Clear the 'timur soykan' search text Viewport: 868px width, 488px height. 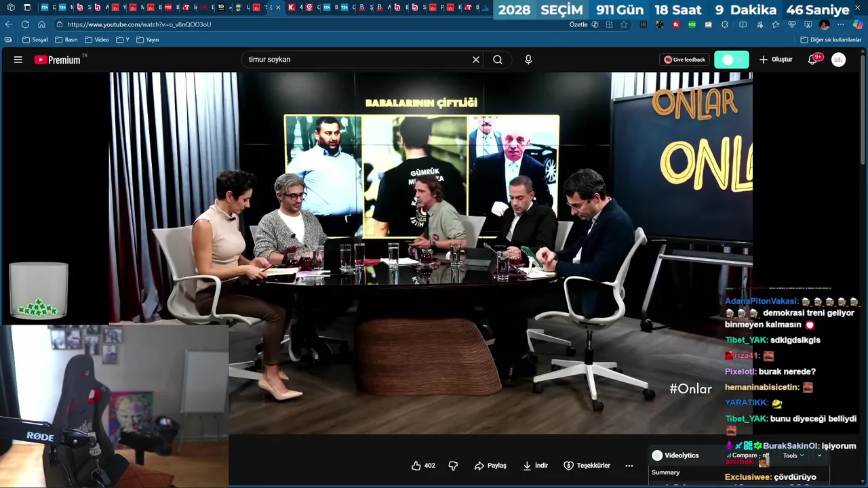[476, 60]
